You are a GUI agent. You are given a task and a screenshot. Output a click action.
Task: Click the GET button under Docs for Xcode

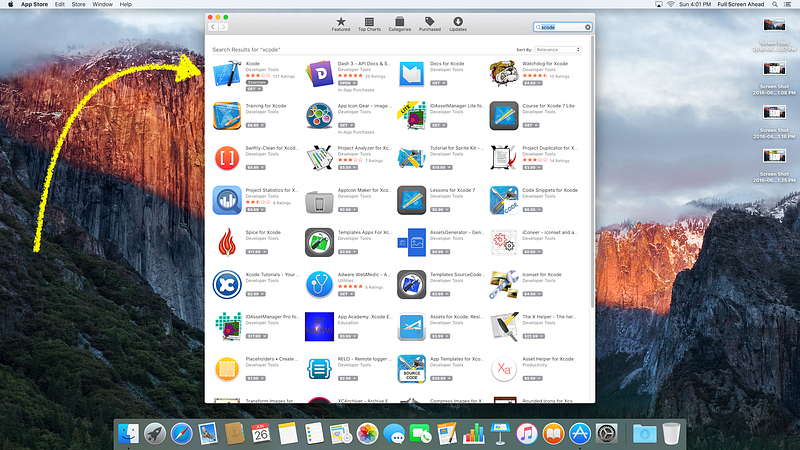click(438, 83)
